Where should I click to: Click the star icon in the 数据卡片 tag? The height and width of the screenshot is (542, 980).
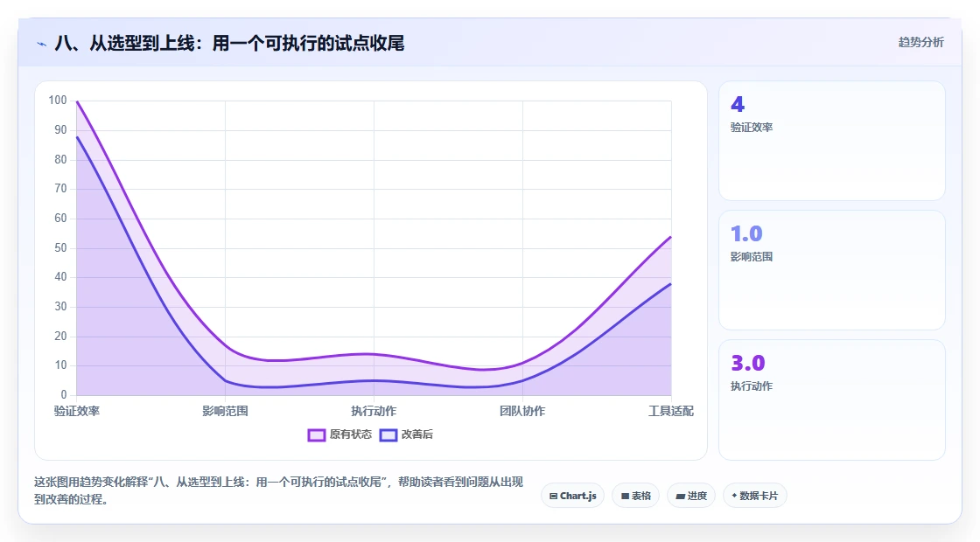pyautogui.click(x=734, y=495)
